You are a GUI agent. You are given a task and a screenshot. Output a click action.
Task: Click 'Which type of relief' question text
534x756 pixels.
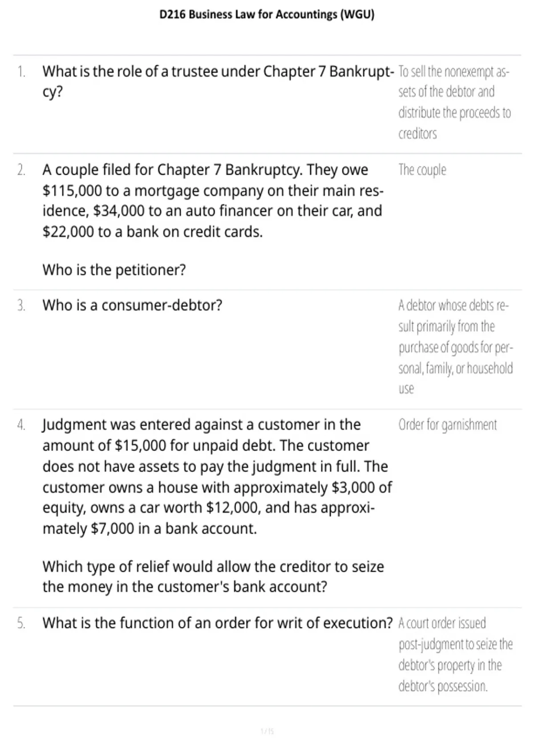[x=213, y=576]
